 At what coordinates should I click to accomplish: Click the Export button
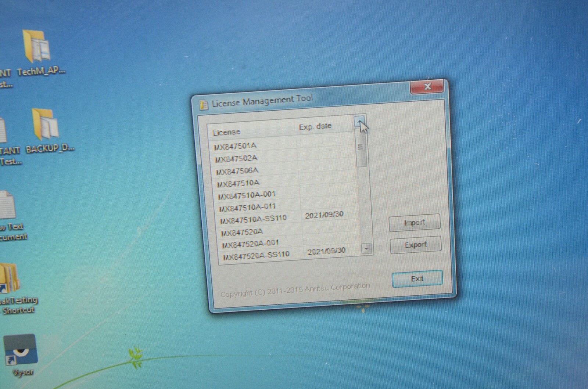click(x=416, y=245)
